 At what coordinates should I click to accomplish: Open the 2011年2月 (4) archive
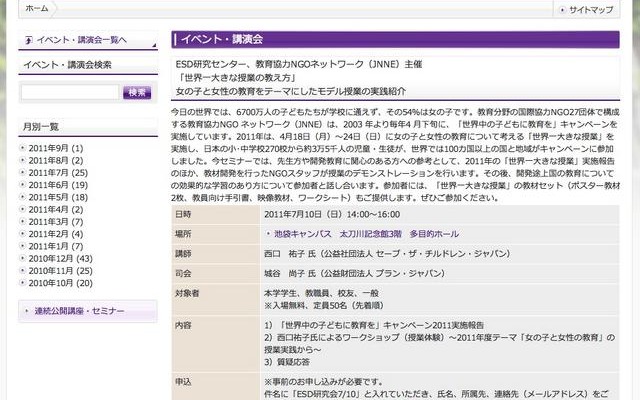(56, 234)
